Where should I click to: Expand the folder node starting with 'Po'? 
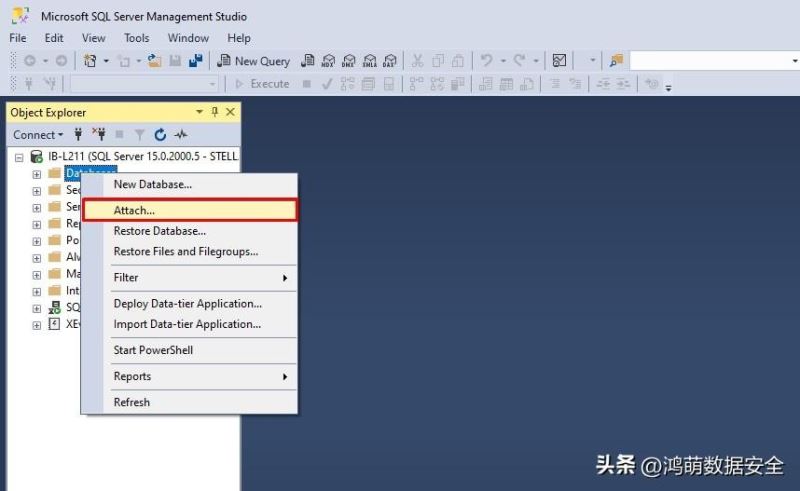pyautogui.click(x=37, y=241)
